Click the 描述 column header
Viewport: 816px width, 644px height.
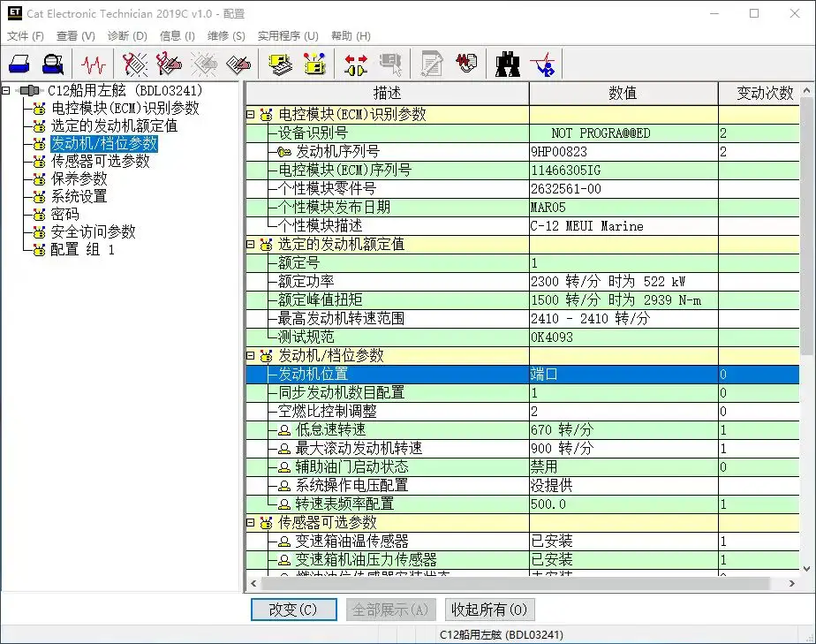[x=387, y=93]
